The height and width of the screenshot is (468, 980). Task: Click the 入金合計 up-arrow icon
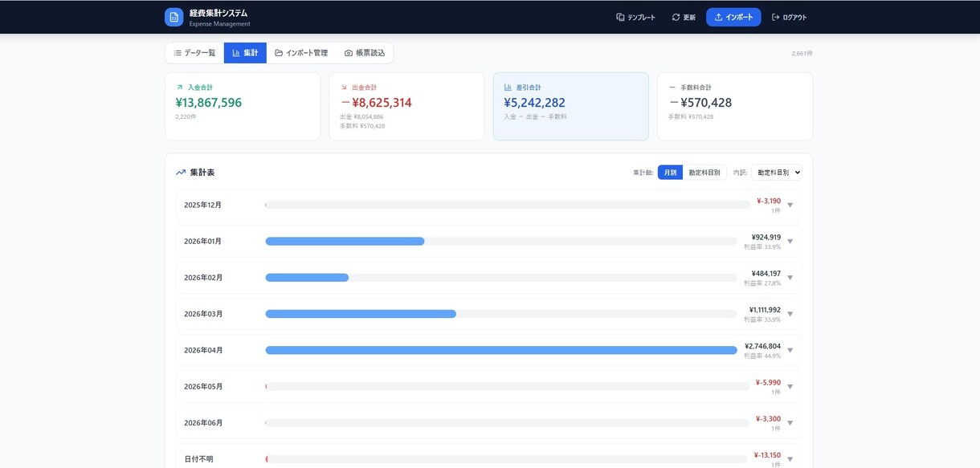[x=179, y=87]
